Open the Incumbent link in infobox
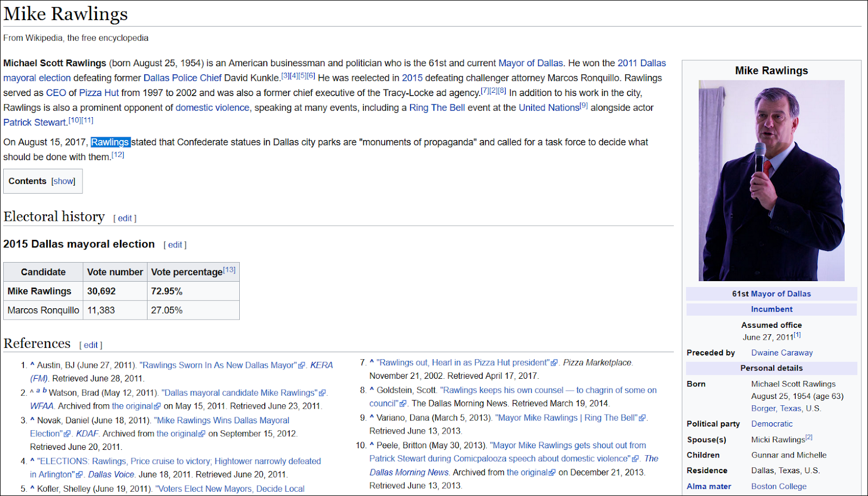 tap(771, 309)
